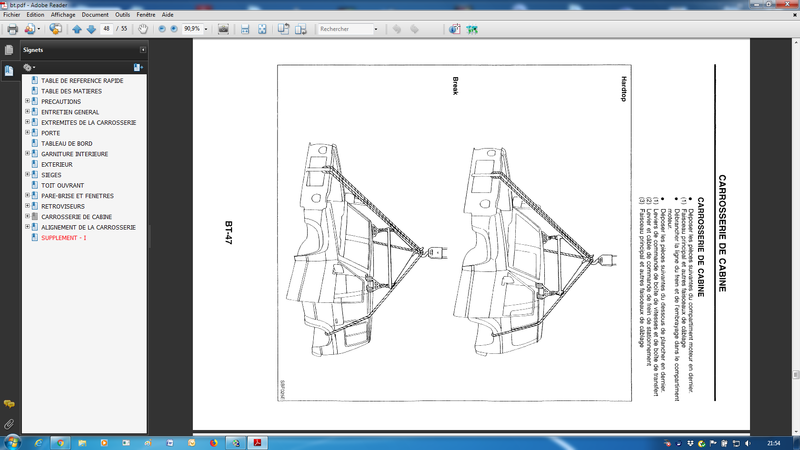Click the Rechercher search field
This screenshot has height=450, width=800.
coord(345,29)
